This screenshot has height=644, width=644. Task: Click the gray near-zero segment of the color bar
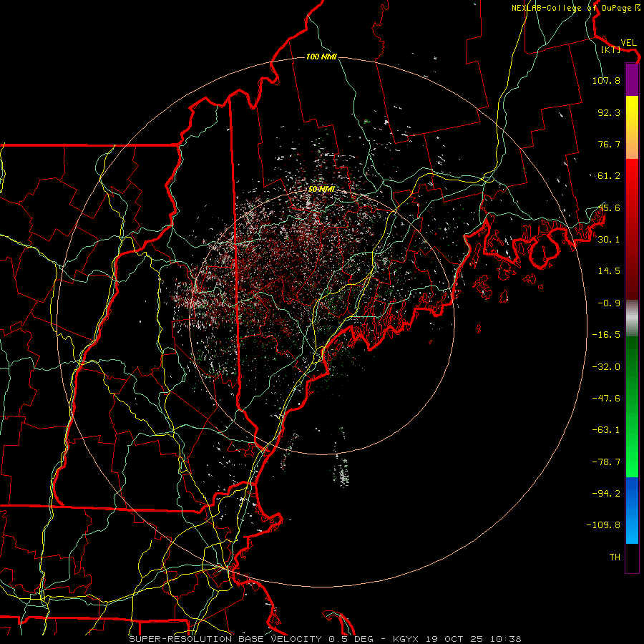pyautogui.click(x=632, y=318)
